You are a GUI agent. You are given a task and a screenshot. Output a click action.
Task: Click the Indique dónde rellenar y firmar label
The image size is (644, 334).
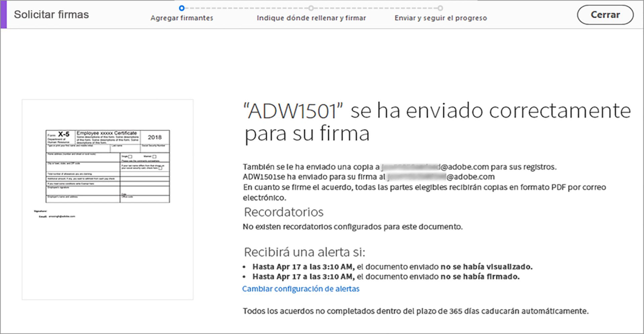point(311,18)
